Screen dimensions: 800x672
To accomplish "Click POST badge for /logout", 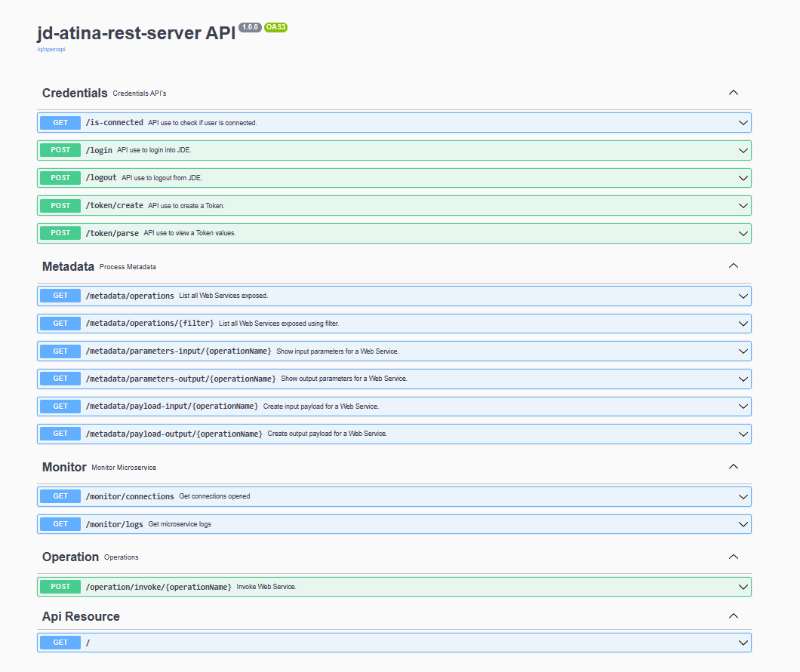I will click(60, 178).
